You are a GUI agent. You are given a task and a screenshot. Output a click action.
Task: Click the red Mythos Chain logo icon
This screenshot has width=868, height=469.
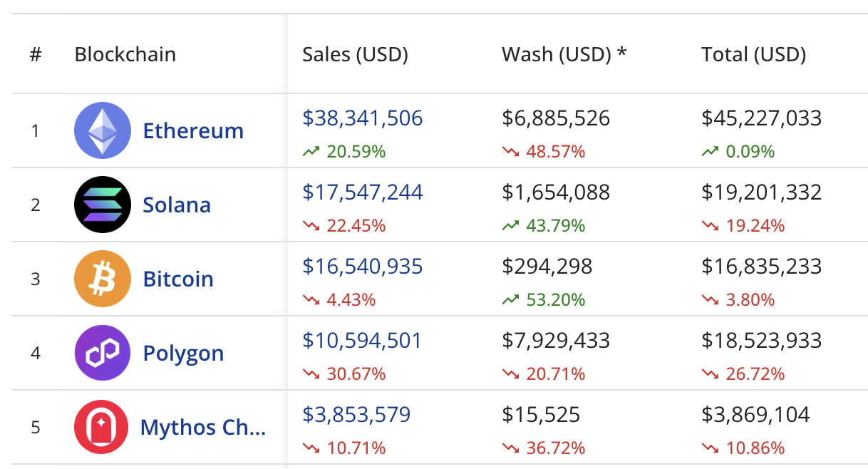pos(103,427)
